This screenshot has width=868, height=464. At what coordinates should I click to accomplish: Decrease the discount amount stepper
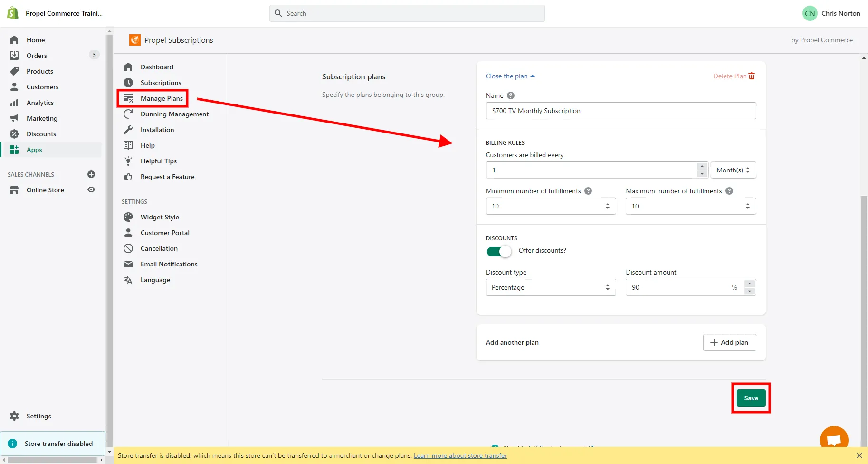click(750, 291)
